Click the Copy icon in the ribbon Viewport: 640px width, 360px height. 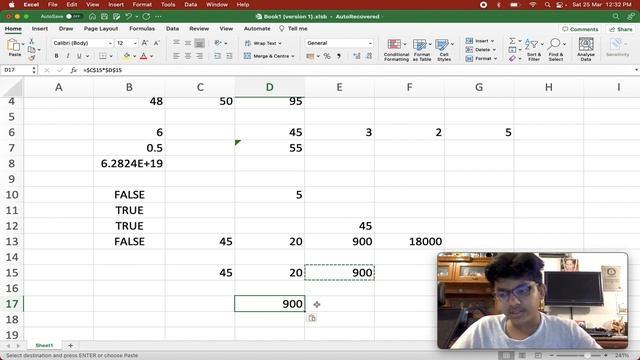(x=31, y=49)
